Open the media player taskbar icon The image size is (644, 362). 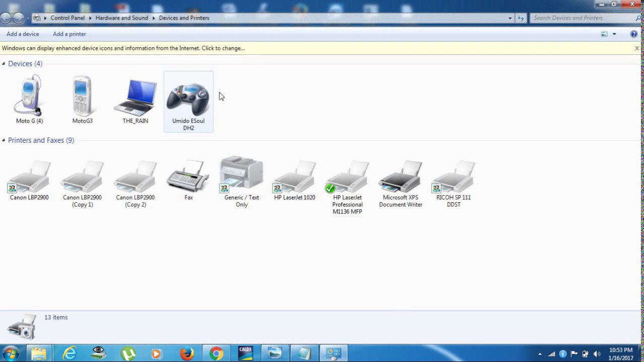coord(157,353)
